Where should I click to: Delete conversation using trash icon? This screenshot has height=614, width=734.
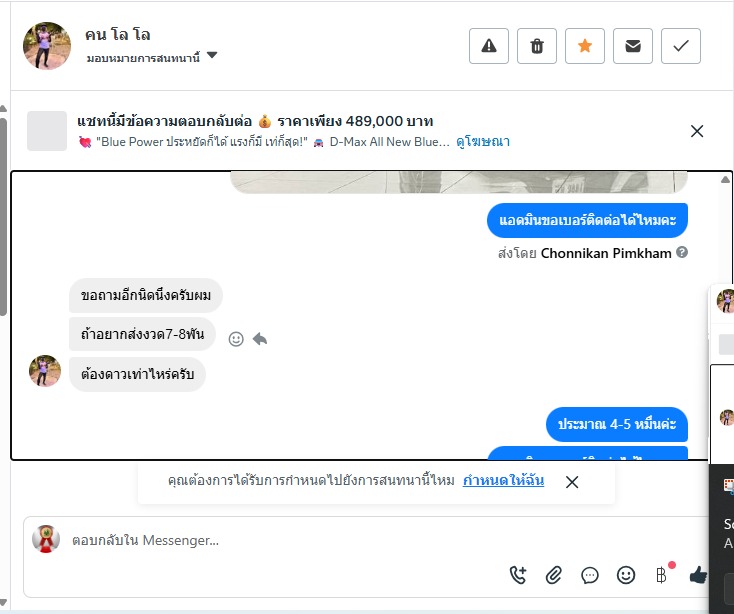pyautogui.click(x=537, y=46)
